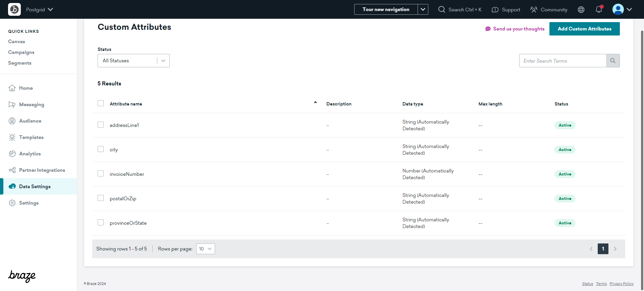The height and width of the screenshot is (291, 644).
Task: Toggle the select-all header checkbox
Action: (101, 103)
